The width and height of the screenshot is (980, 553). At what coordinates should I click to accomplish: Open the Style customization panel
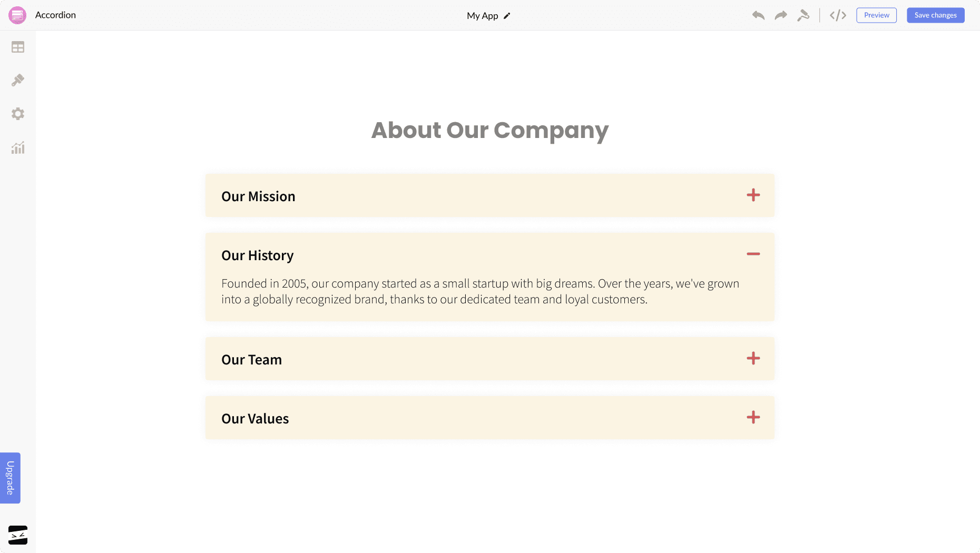click(x=17, y=80)
